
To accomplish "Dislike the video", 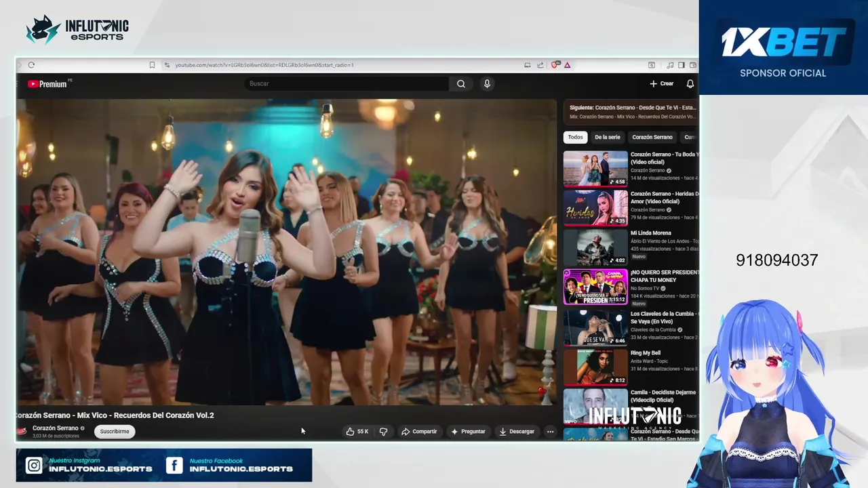I will pyautogui.click(x=383, y=431).
